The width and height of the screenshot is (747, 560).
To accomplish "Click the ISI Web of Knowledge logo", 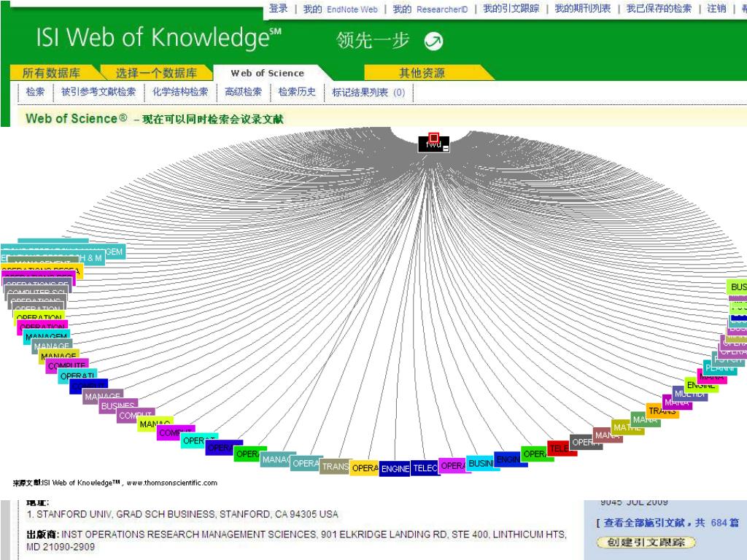I will [x=158, y=38].
